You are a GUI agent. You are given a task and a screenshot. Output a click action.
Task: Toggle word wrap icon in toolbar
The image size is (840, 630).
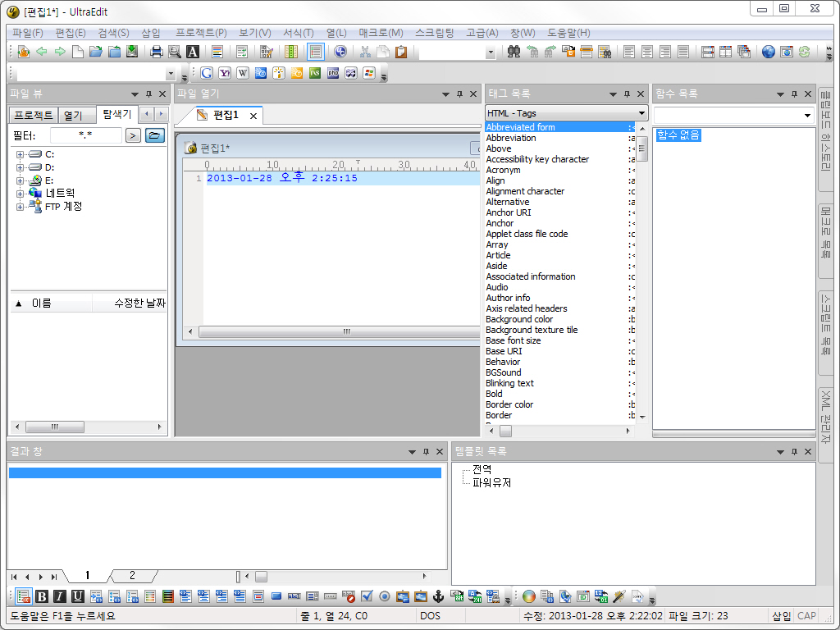[x=242, y=52]
